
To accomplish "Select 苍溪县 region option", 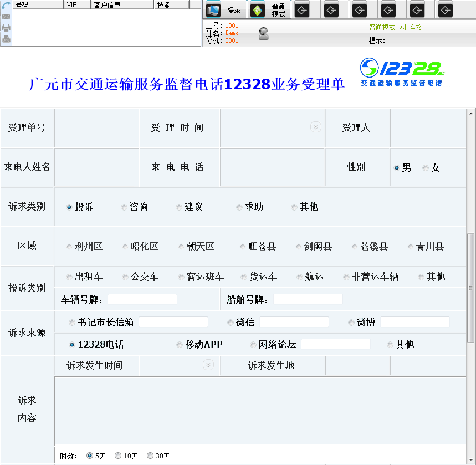I will [x=354, y=247].
